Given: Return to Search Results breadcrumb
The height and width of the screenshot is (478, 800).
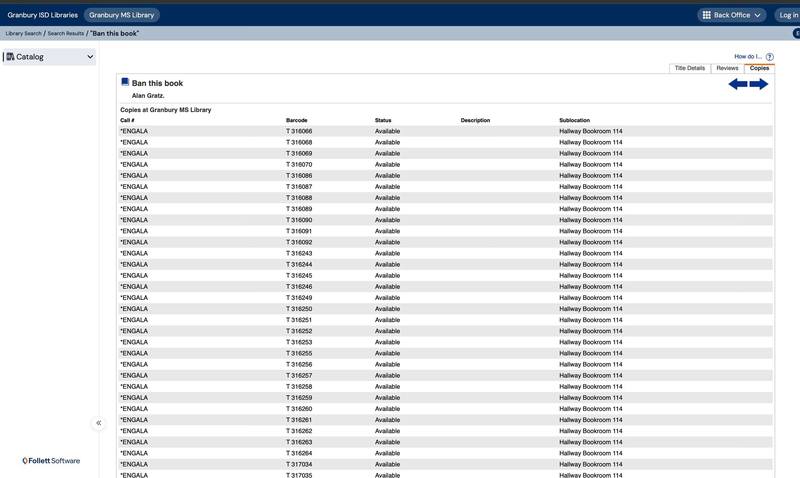Looking at the screenshot, I should (66, 34).
